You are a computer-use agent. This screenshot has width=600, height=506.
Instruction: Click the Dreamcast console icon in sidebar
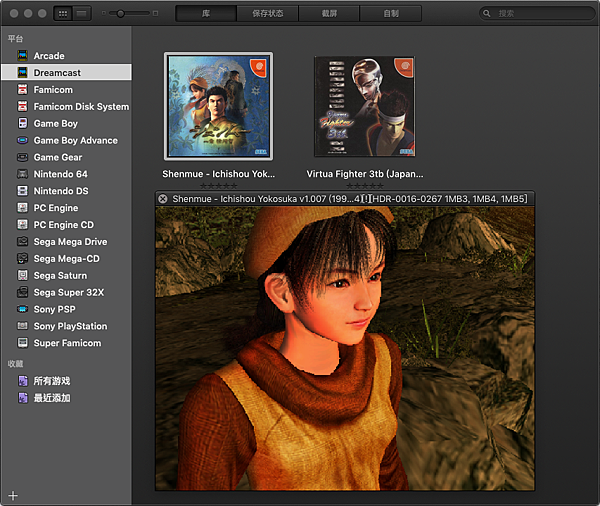point(23,72)
